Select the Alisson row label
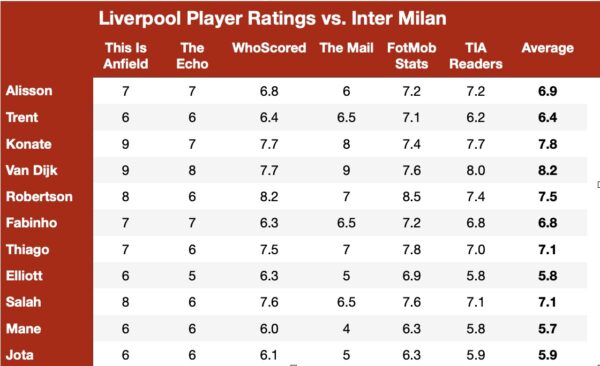The height and width of the screenshot is (366, 600). click(29, 91)
